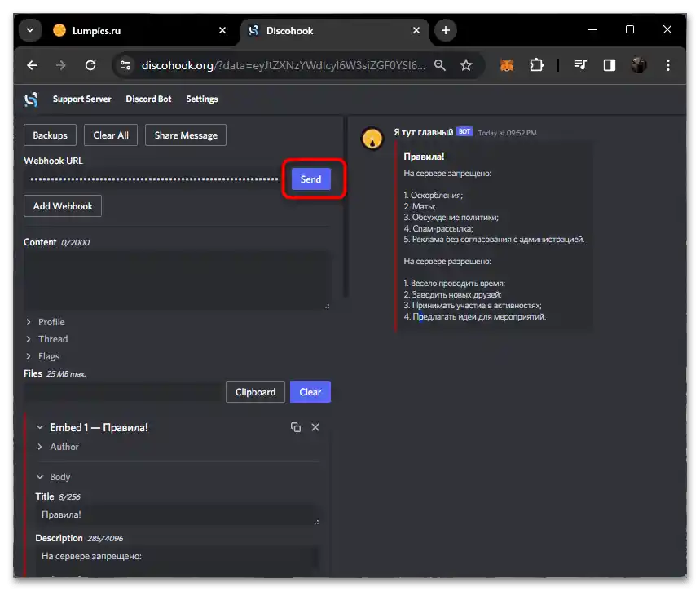
Task: Click the bot avatar in preview
Action: [x=372, y=139]
